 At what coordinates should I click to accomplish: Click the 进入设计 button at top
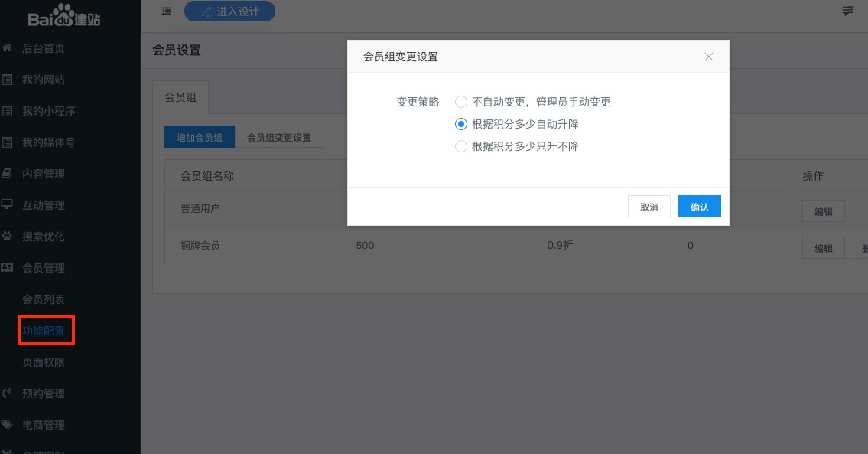229,11
